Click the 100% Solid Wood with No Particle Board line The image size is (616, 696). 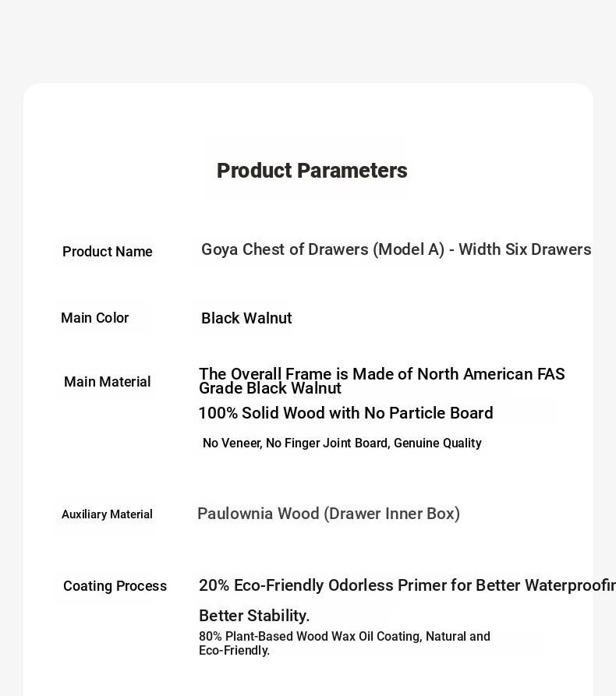pyautogui.click(x=345, y=413)
